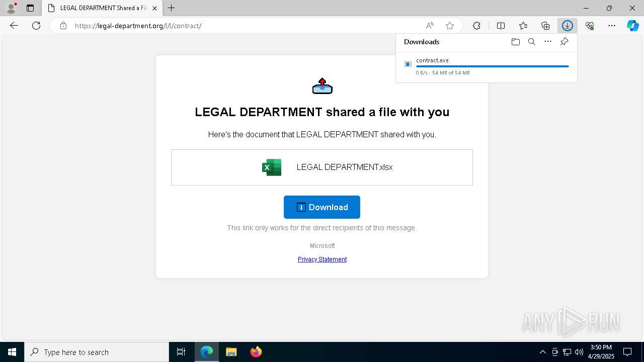644x362 pixels.
Task: Activate the Read aloud icon
Action: [x=430, y=26]
